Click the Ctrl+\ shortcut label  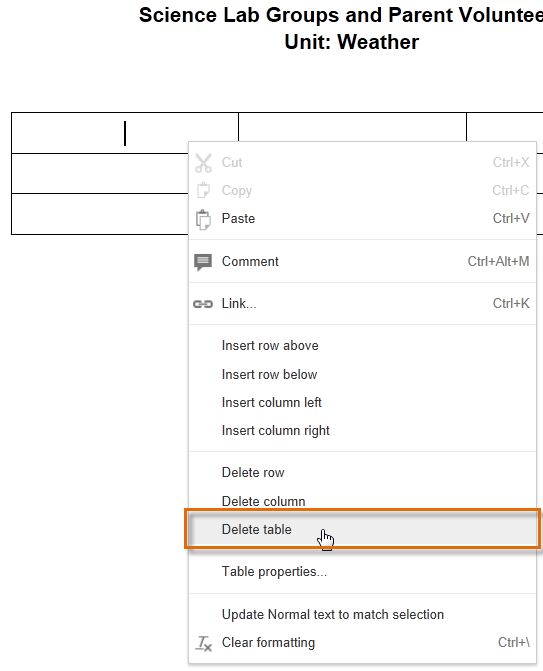[513, 643]
